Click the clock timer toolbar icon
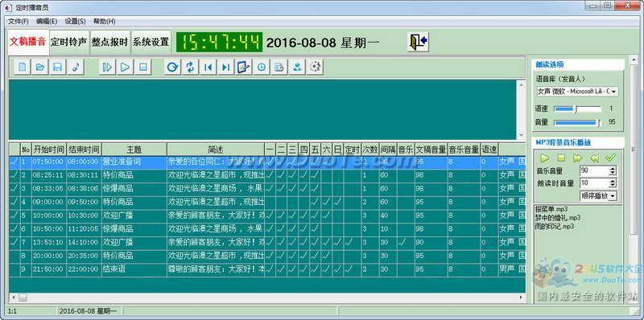The width and height of the screenshot is (644, 320). click(x=261, y=67)
